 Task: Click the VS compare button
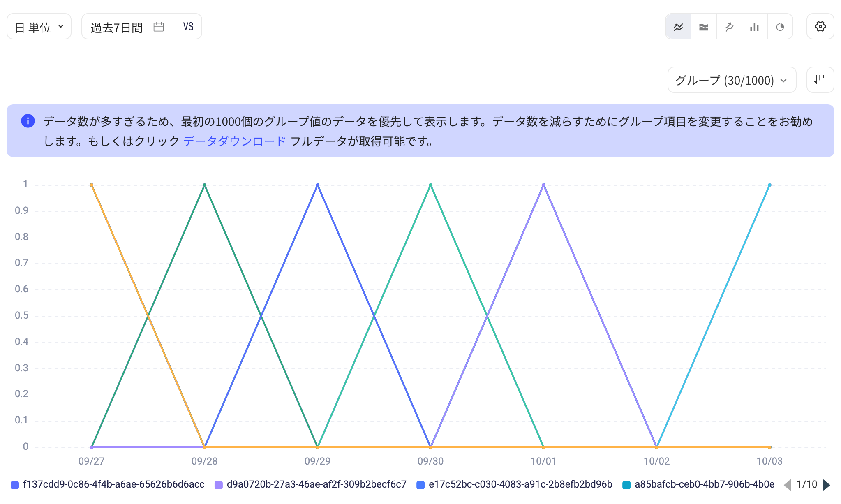click(188, 26)
